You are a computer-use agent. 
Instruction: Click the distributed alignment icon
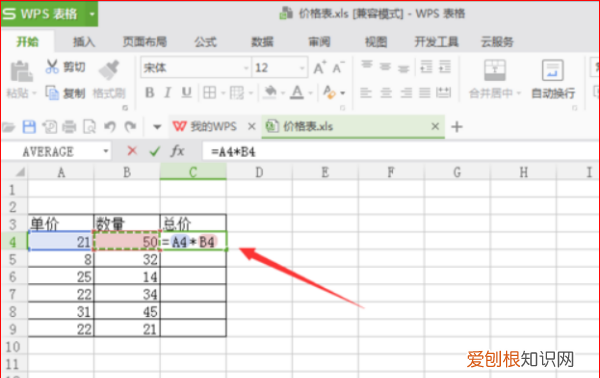point(444,93)
